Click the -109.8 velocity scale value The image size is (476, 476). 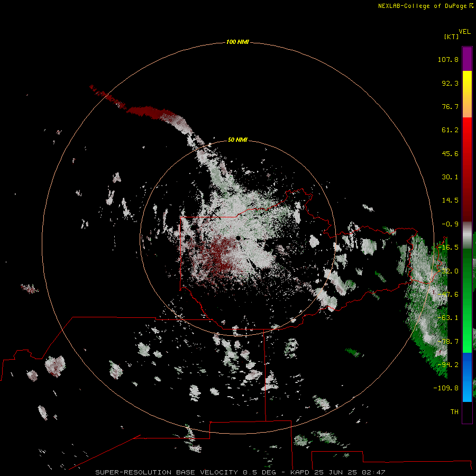coord(446,388)
